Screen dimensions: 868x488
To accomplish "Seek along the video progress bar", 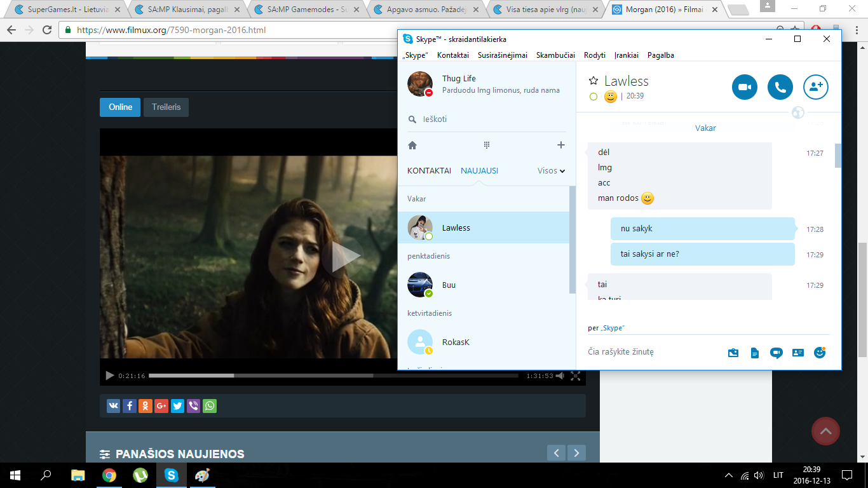I will (334, 376).
